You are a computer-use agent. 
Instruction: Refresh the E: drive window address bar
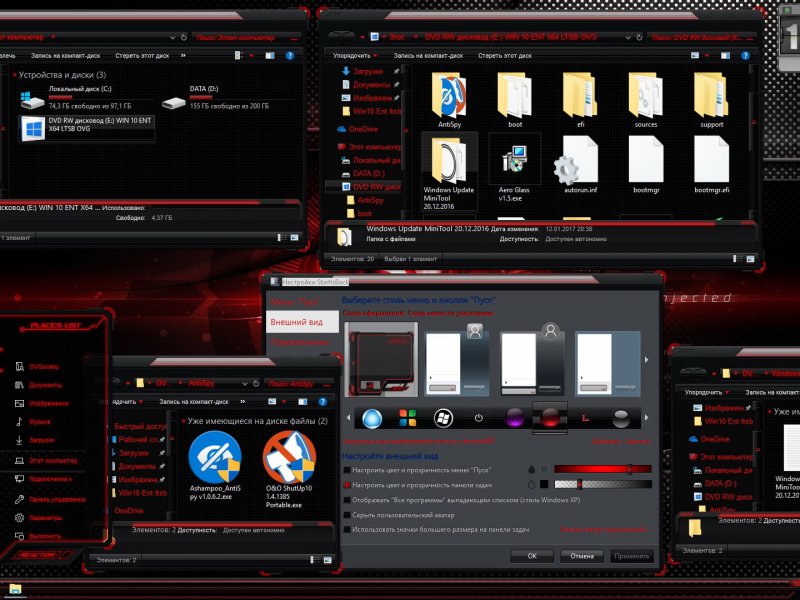[x=639, y=37]
